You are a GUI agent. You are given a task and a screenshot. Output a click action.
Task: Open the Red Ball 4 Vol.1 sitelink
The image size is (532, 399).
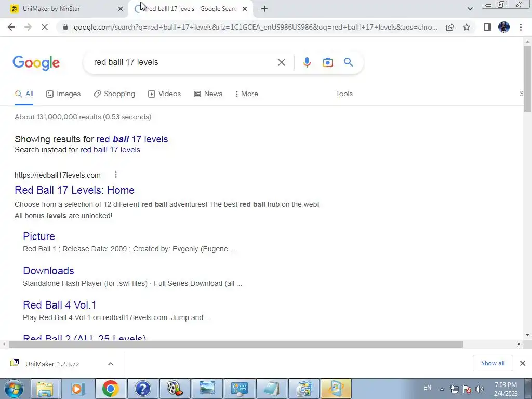point(59,305)
